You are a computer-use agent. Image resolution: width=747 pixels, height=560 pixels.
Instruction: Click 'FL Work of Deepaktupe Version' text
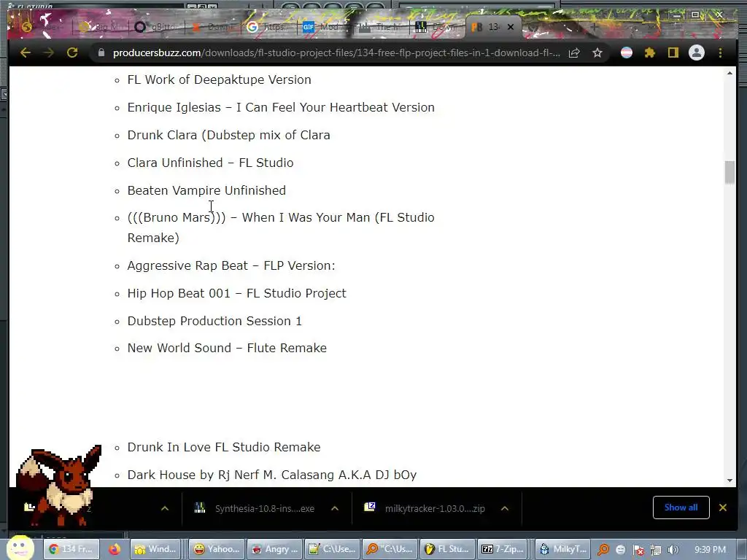pyautogui.click(x=219, y=79)
